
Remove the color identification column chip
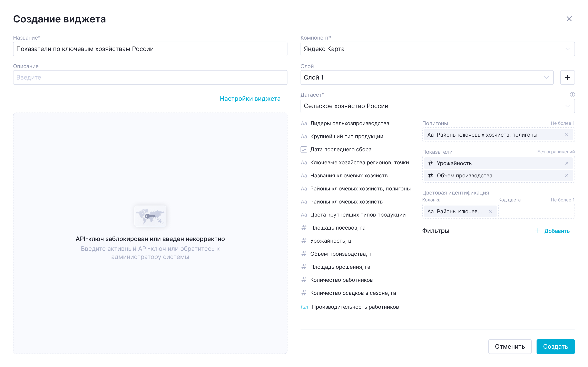click(490, 211)
